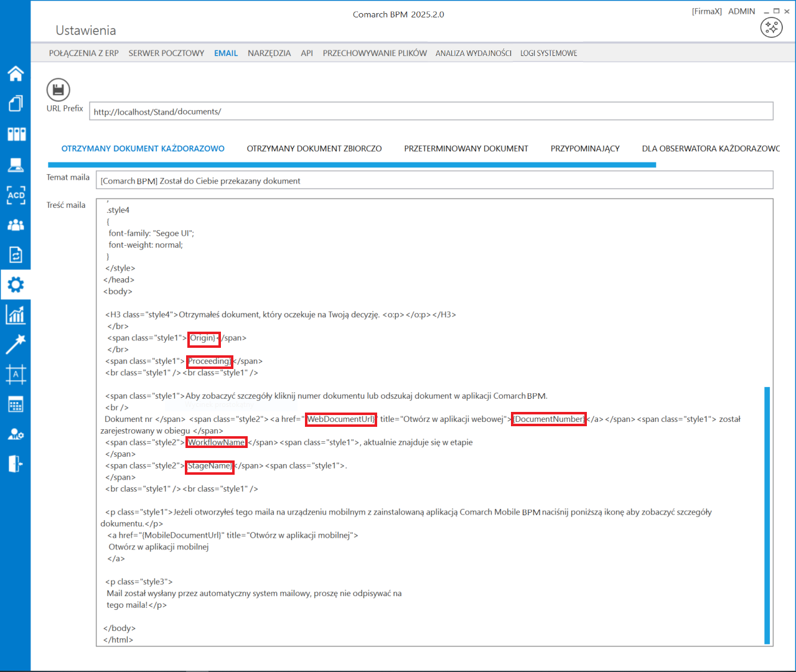796x672 pixels.
Task: Select the Settings gear icon
Action: (16, 284)
